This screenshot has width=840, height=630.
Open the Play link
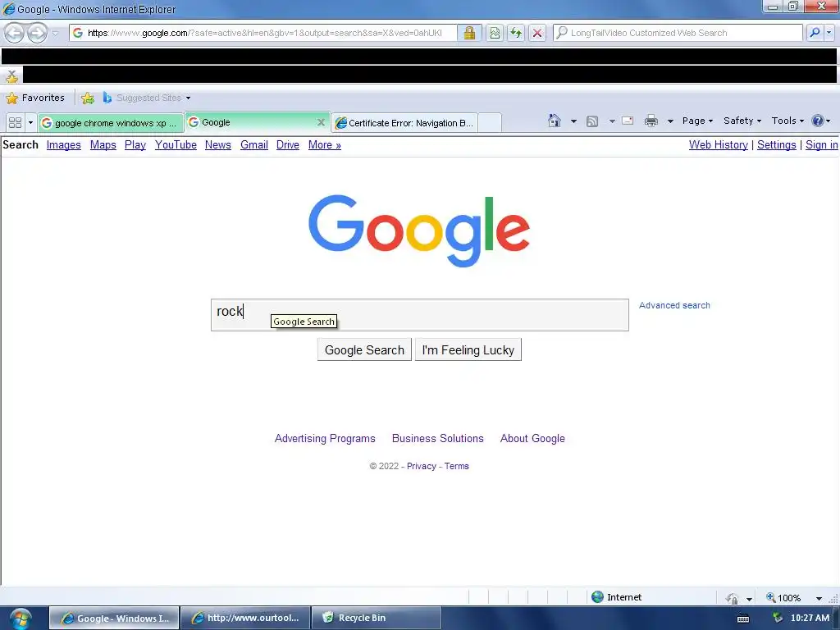point(135,144)
